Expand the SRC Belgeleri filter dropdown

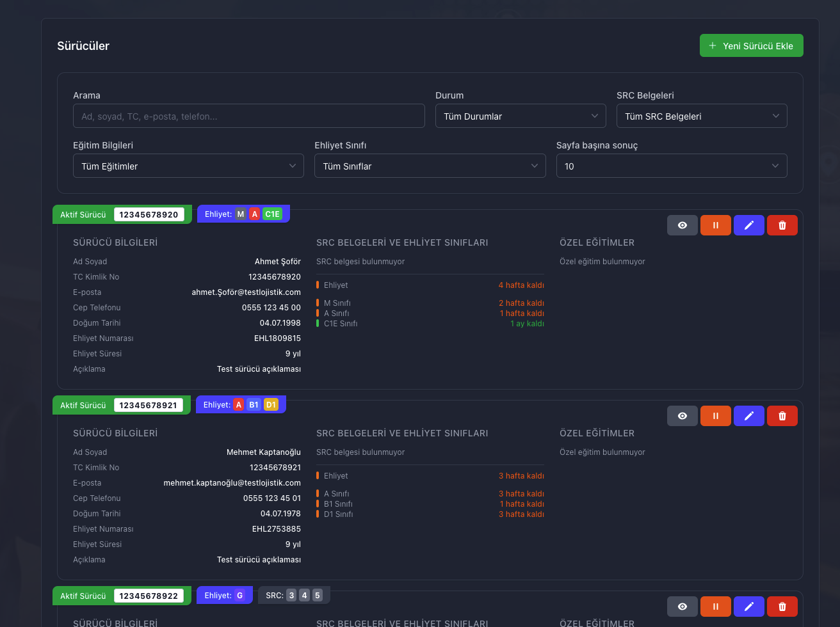pos(702,116)
